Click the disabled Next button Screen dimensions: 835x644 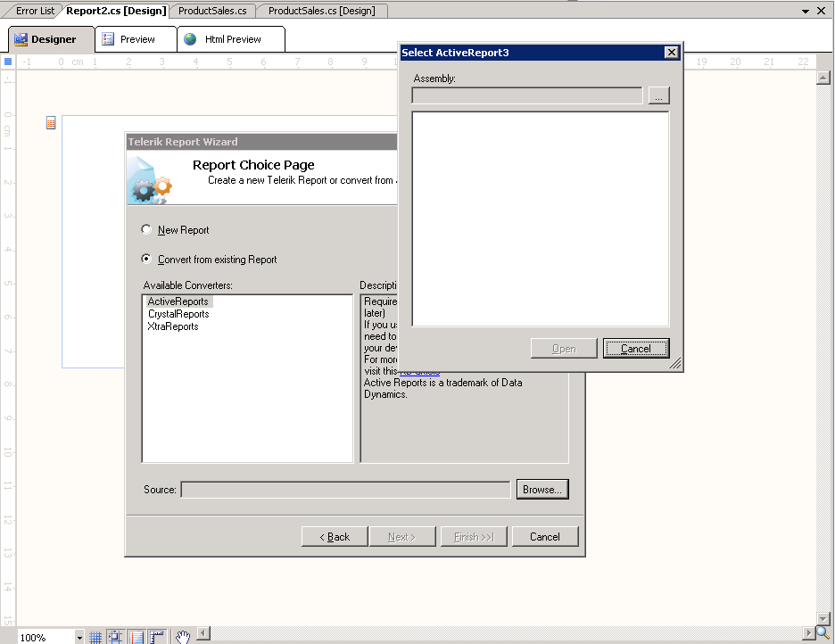(402, 536)
